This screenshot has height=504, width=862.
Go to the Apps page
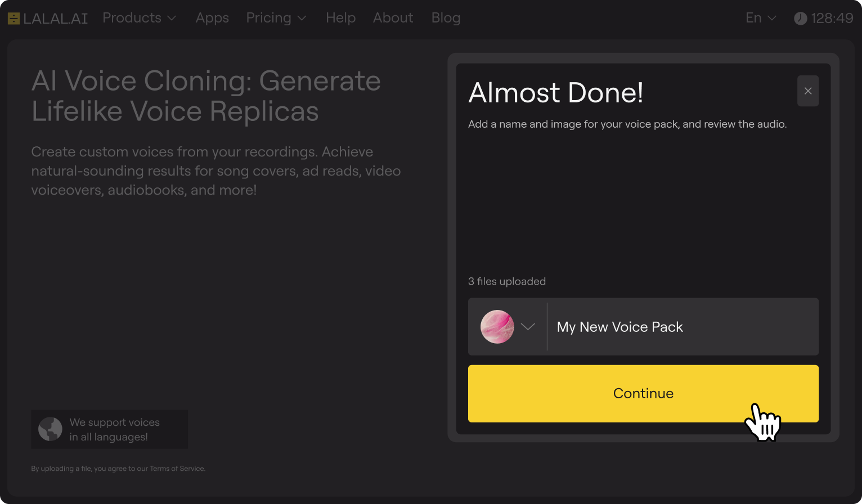tap(212, 18)
